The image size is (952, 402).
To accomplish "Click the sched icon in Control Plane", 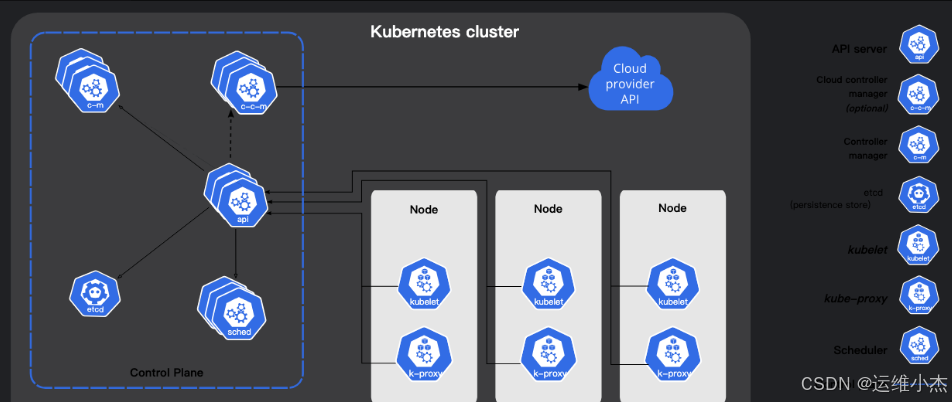I will pyautogui.click(x=233, y=307).
